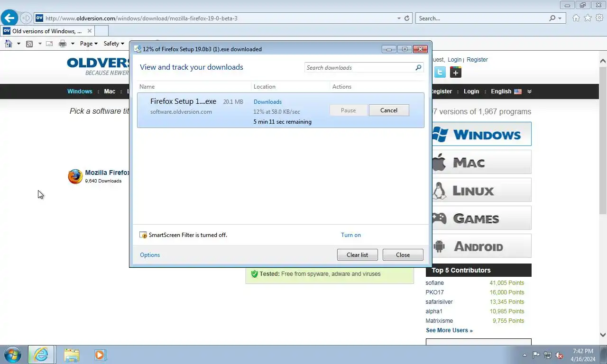Click the RSS feeds icon in command bar

29,44
